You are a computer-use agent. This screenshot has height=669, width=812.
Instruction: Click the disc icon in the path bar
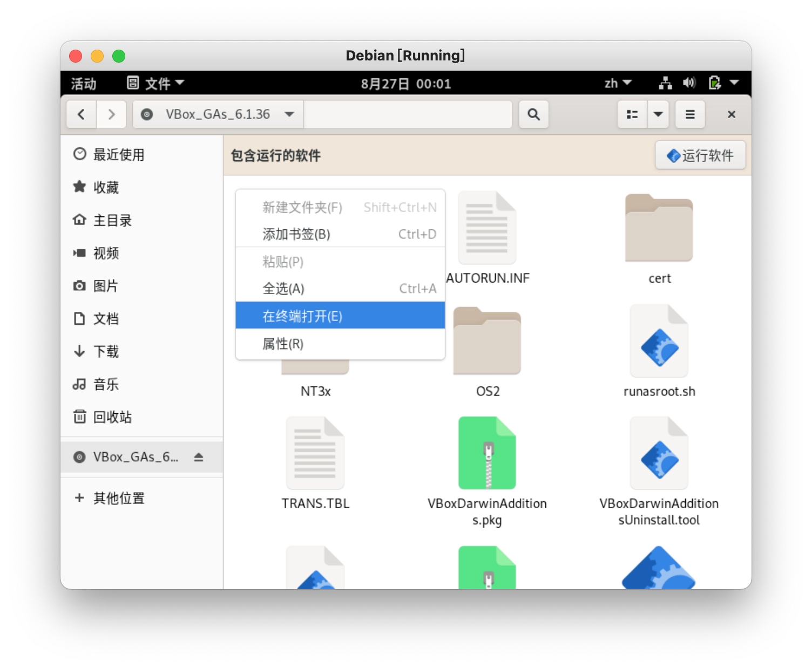(x=147, y=114)
